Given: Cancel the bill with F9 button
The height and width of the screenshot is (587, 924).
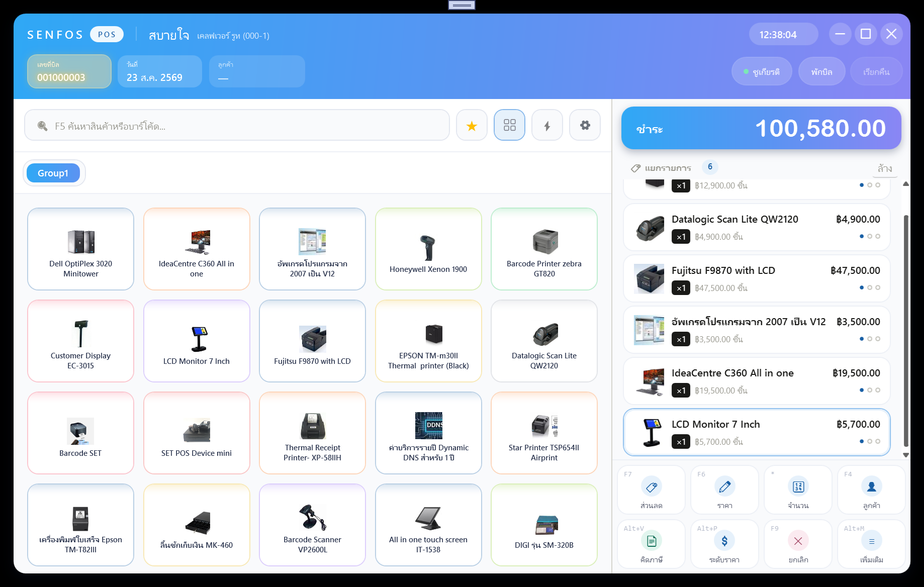Looking at the screenshot, I should click(x=798, y=544).
